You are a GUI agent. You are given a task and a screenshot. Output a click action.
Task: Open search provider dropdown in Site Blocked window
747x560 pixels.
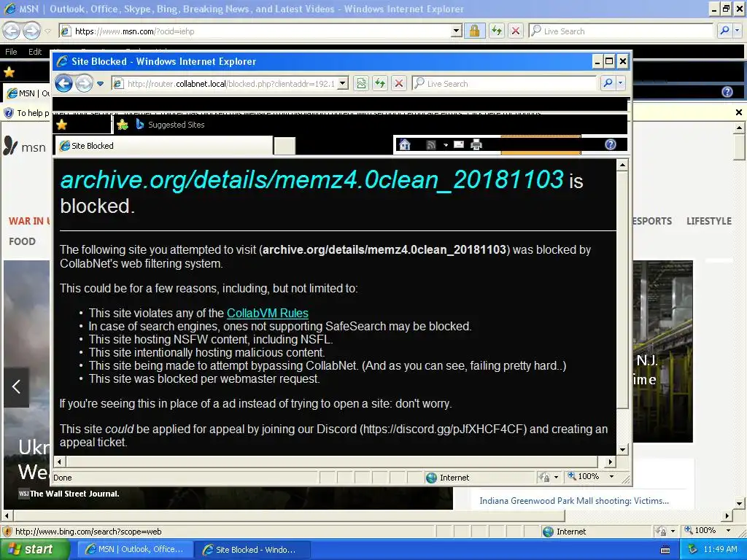(620, 83)
